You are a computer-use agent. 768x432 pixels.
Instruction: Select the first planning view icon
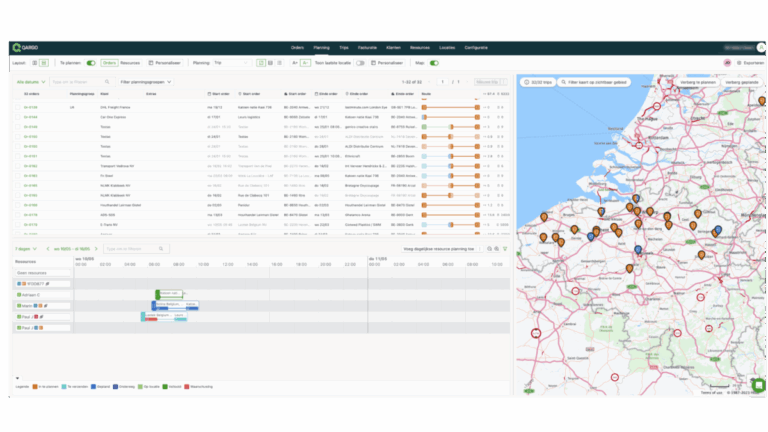(x=261, y=63)
